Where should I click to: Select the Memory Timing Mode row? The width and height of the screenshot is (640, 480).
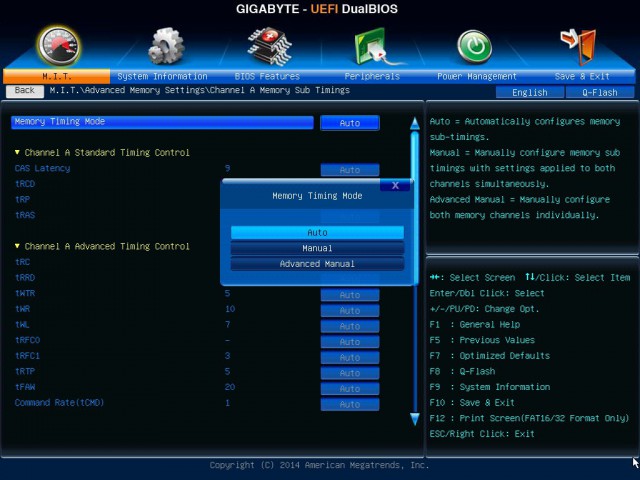point(162,122)
